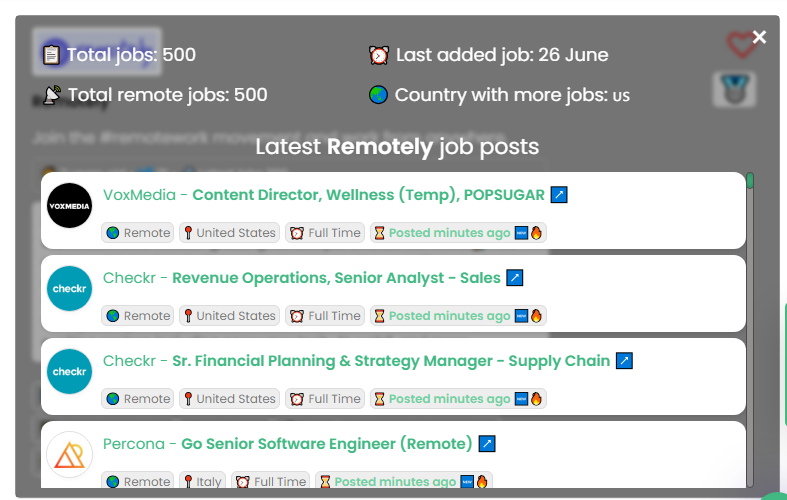Click the VoxMedia company logo

click(69, 206)
